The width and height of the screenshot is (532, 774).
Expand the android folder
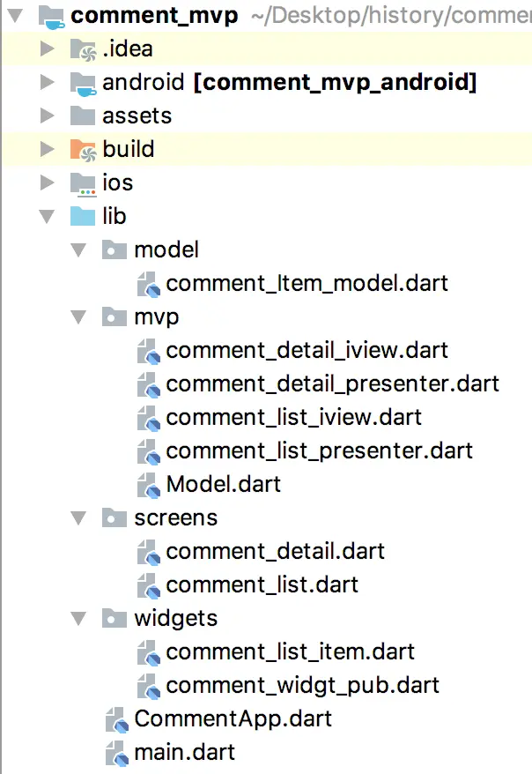[48, 83]
